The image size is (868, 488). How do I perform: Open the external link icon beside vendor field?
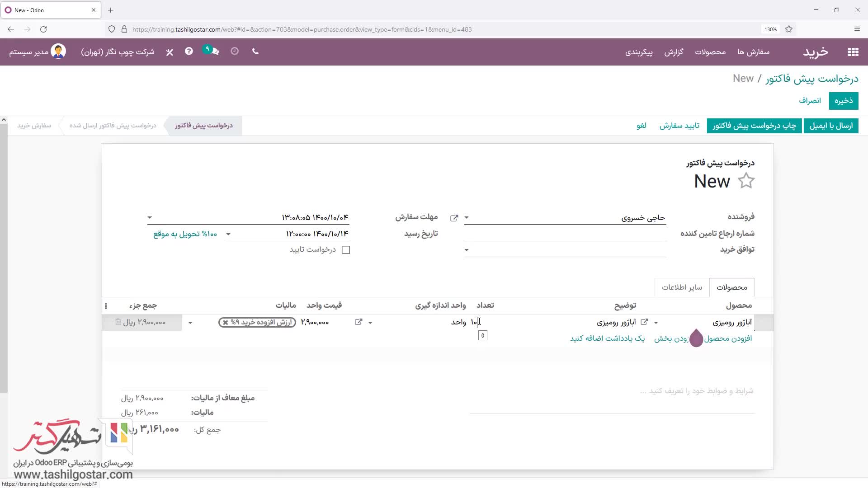pyautogui.click(x=454, y=218)
